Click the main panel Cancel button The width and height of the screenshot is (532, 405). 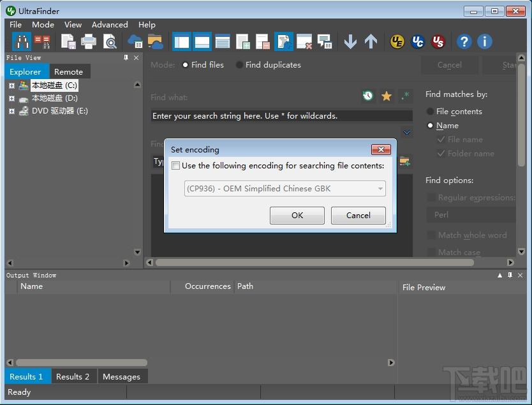click(450, 65)
